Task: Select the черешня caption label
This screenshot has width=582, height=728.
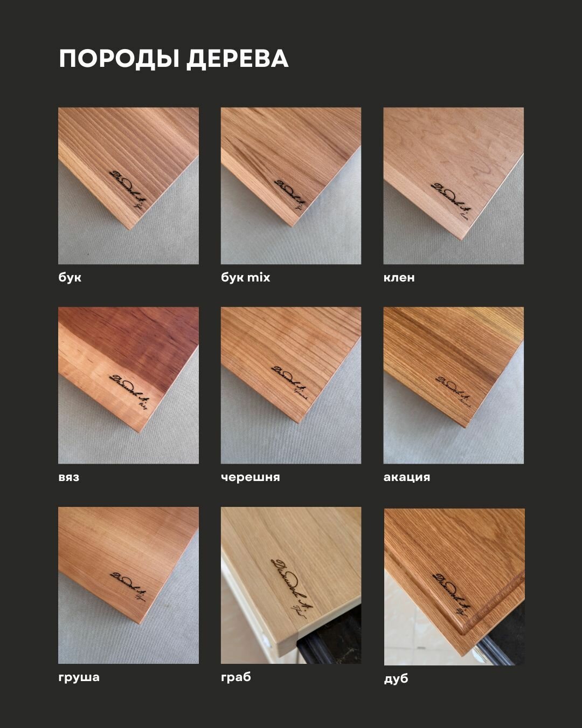Action: click(x=251, y=477)
